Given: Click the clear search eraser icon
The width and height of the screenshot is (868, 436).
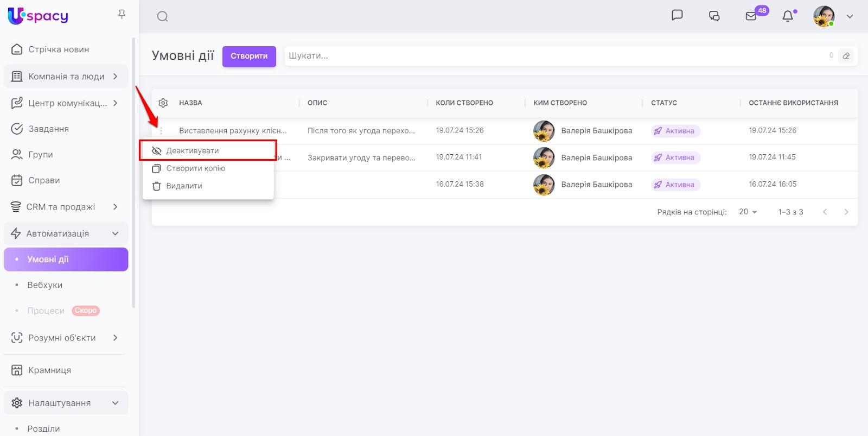Looking at the screenshot, I should (846, 55).
